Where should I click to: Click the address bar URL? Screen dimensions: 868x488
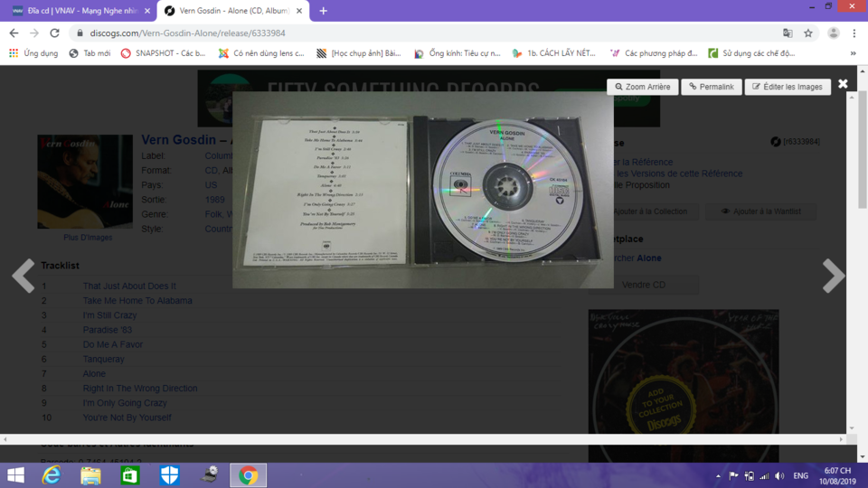pyautogui.click(x=188, y=33)
